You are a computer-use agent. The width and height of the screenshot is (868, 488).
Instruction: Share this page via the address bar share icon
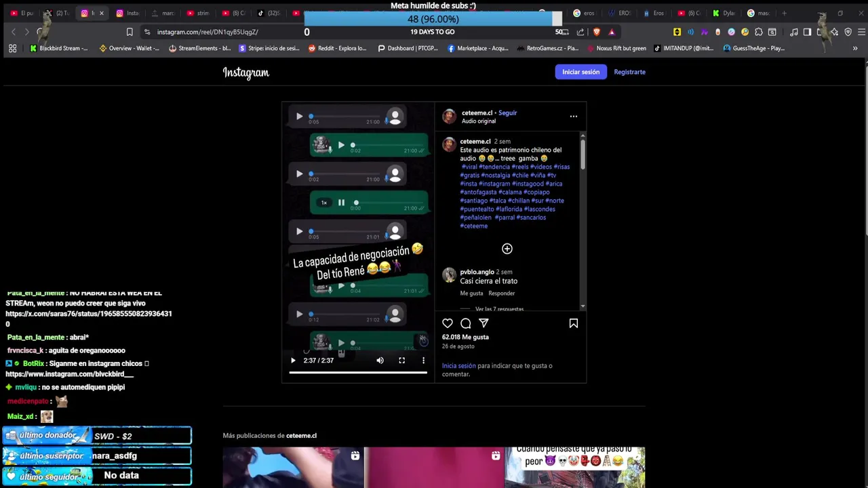pos(580,32)
